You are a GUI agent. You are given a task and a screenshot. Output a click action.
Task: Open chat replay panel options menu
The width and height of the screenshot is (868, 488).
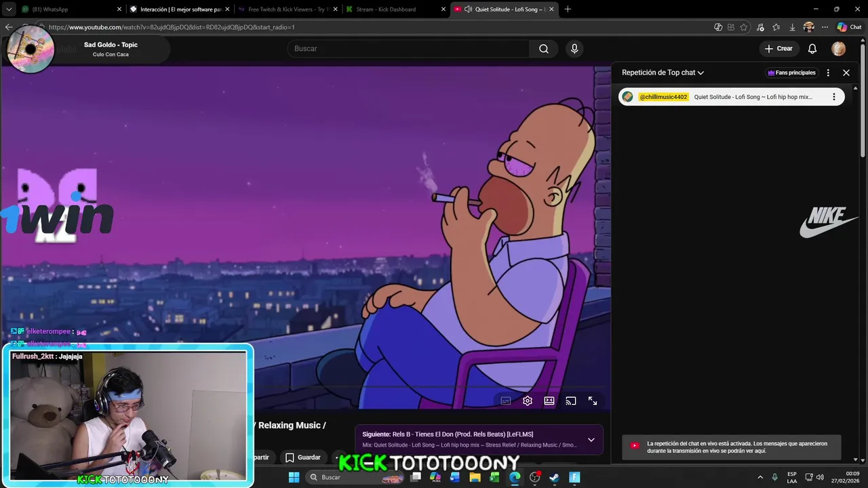pyautogui.click(x=828, y=73)
